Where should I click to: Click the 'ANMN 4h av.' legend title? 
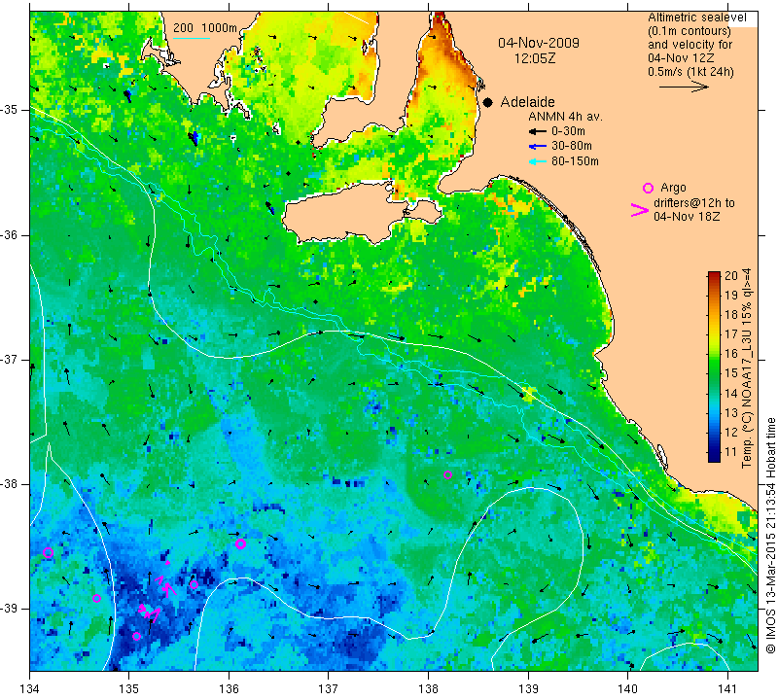pyautogui.click(x=565, y=117)
